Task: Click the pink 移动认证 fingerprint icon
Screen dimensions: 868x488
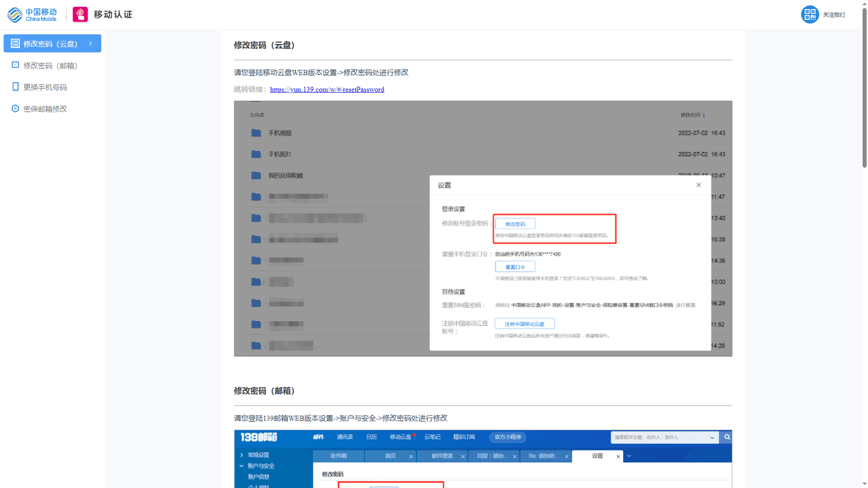Action: 80,14
